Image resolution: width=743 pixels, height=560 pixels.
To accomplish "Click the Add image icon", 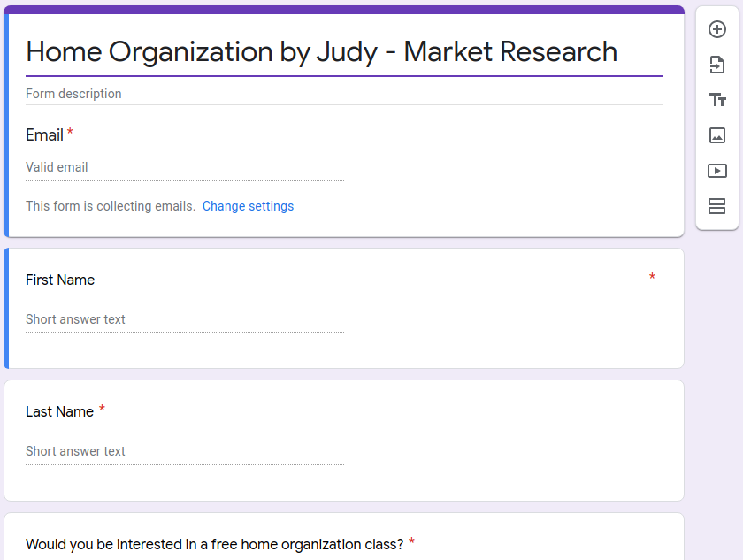I will [717, 135].
